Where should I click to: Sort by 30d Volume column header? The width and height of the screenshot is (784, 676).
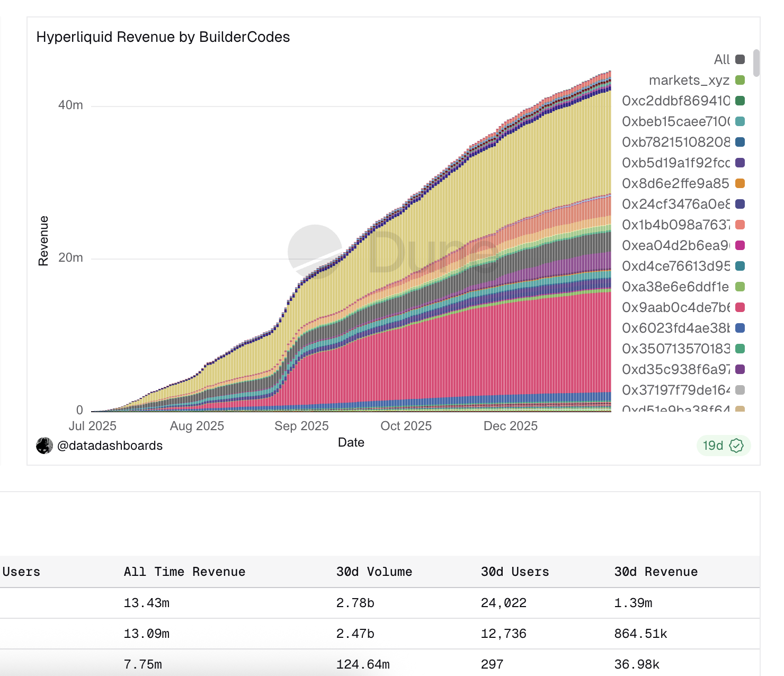374,572
